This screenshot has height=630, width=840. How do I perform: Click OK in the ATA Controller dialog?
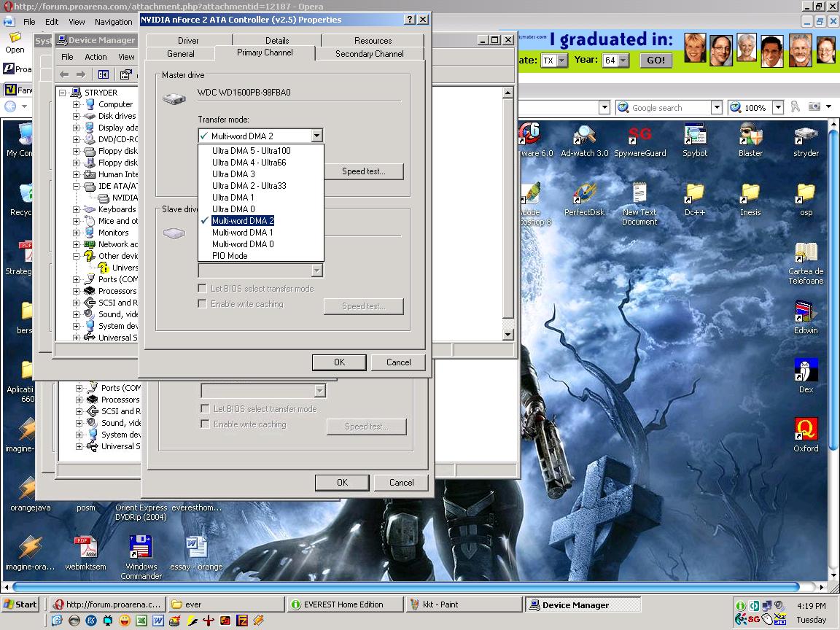pos(339,362)
